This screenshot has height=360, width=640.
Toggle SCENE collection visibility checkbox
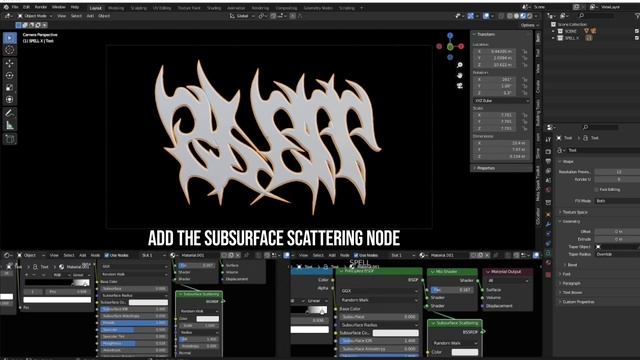[x=636, y=31]
